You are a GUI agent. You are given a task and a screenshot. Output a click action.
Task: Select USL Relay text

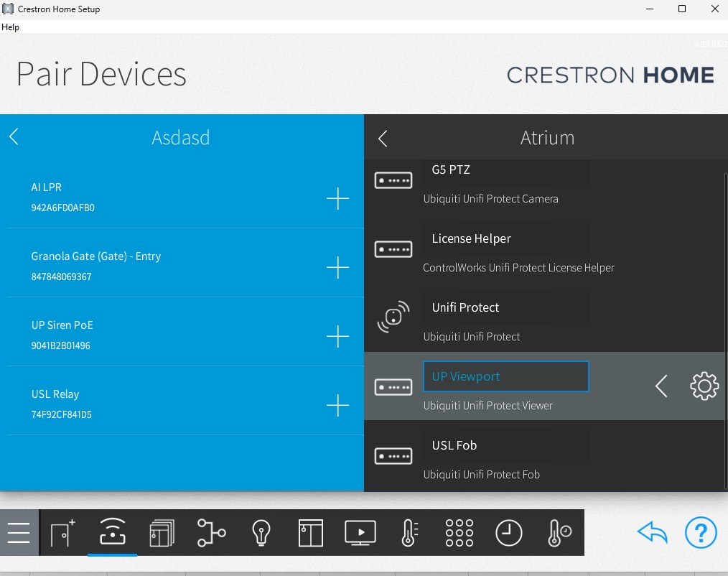coord(55,394)
